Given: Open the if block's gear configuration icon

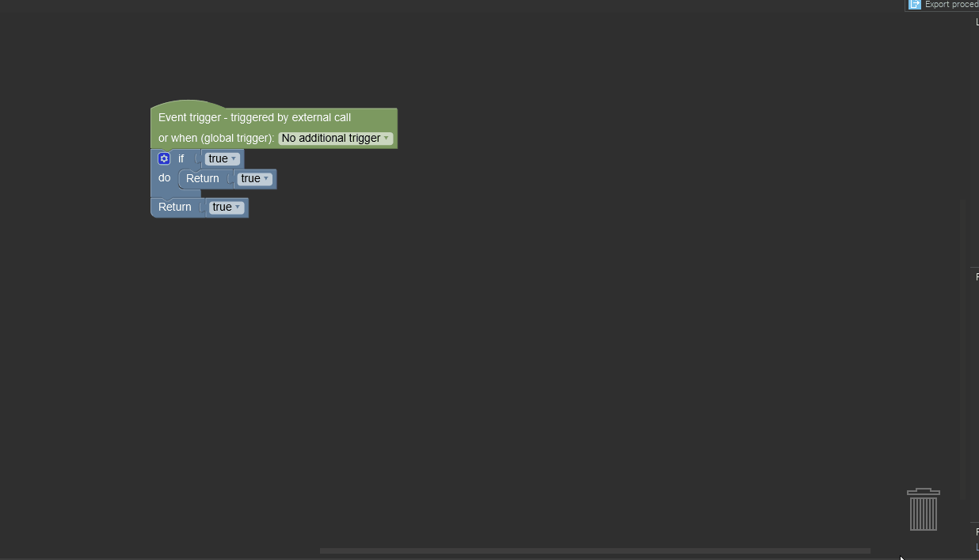Looking at the screenshot, I should point(164,158).
